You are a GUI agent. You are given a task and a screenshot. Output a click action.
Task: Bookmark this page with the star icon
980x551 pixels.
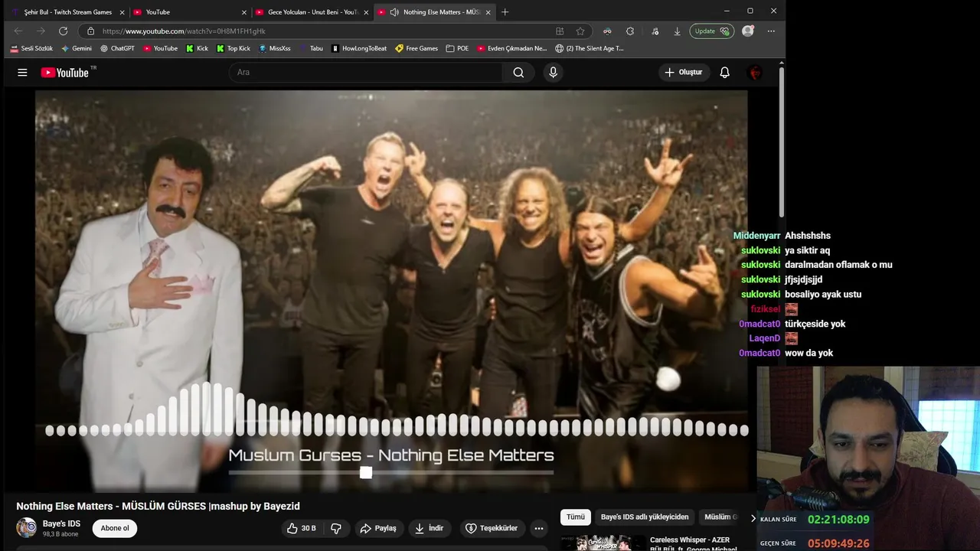(580, 31)
